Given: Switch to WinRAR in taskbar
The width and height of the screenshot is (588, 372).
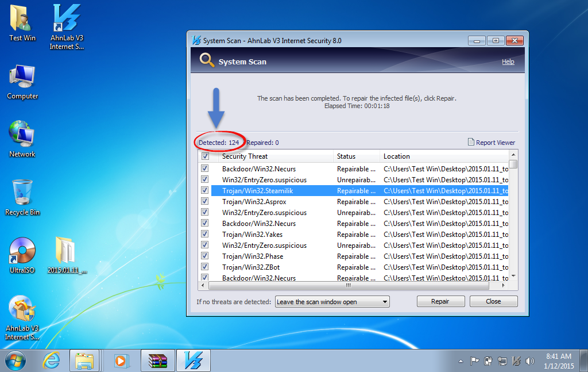Looking at the screenshot, I should (x=158, y=361).
